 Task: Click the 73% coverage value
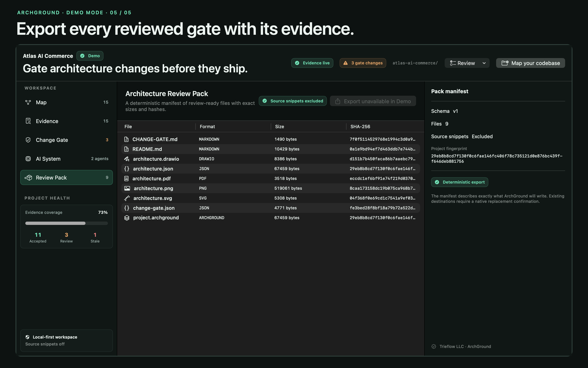pos(103,212)
